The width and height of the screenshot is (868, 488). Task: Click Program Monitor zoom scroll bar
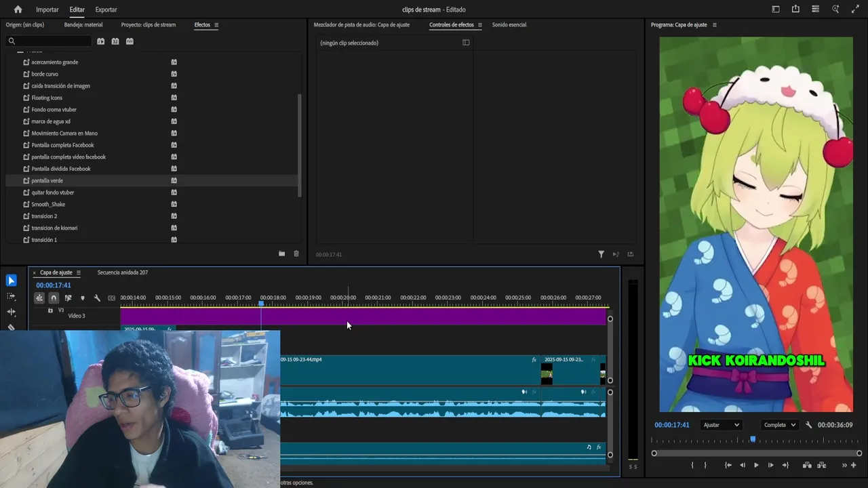(757, 453)
